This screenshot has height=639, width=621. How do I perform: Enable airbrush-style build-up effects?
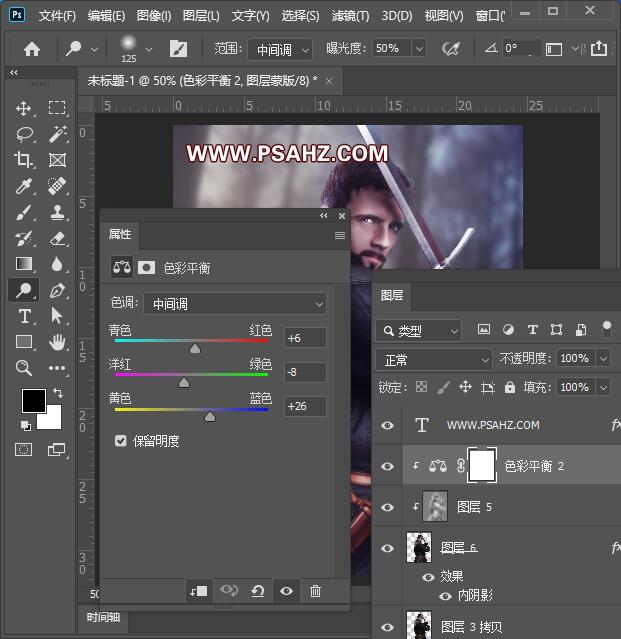451,49
